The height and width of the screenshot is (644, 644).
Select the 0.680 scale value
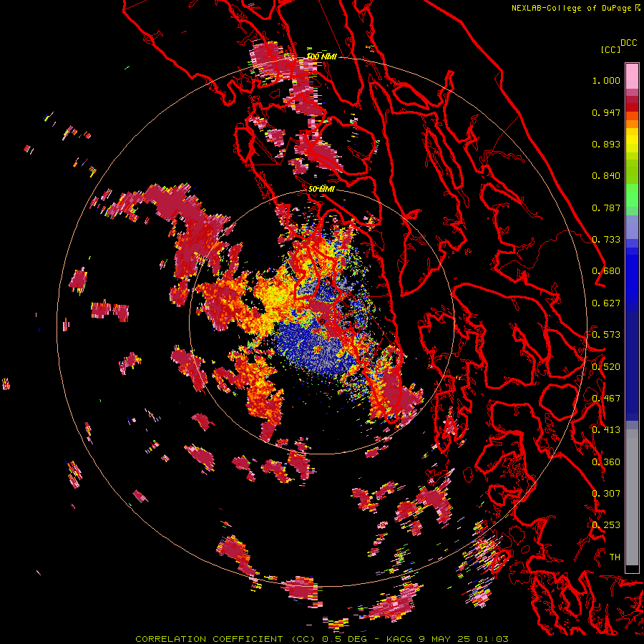pyautogui.click(x=606, y=271)
